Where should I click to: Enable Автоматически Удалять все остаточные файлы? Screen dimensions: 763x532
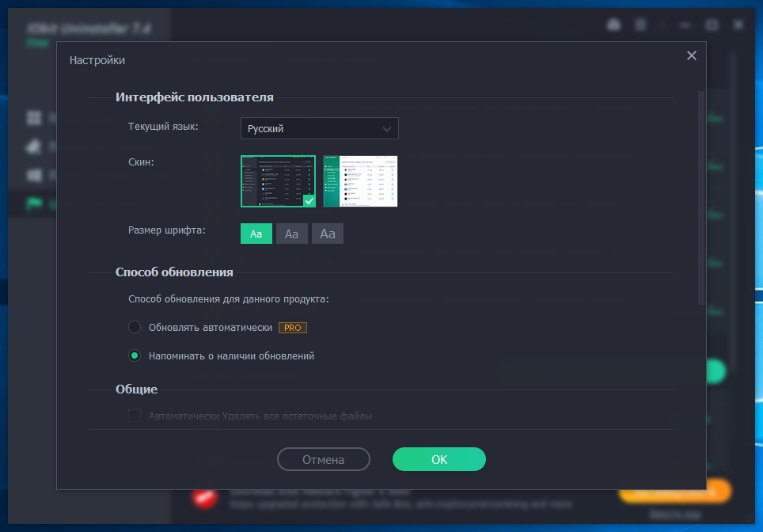coord(135,416)
